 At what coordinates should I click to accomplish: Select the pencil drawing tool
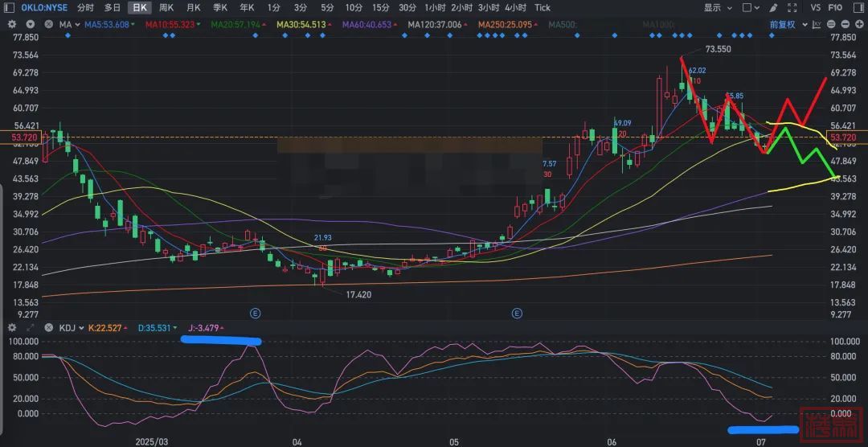[774, 7]
